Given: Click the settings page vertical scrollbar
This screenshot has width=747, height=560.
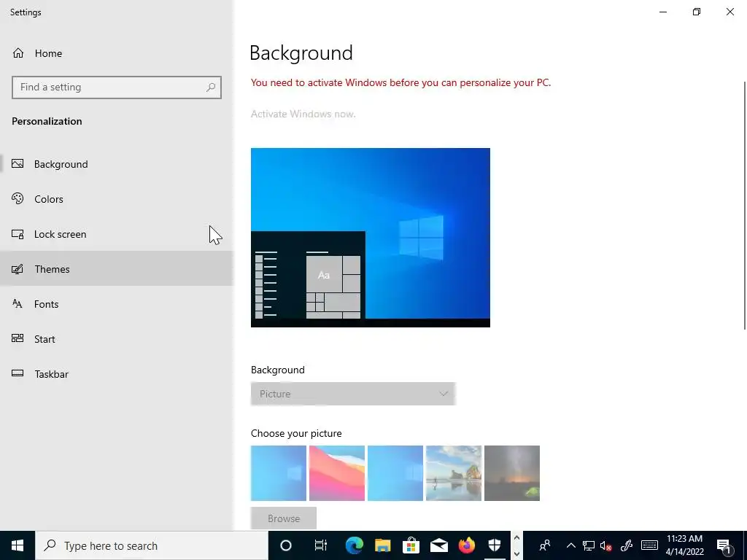Looking at the screenshot, I should (745, 205).
